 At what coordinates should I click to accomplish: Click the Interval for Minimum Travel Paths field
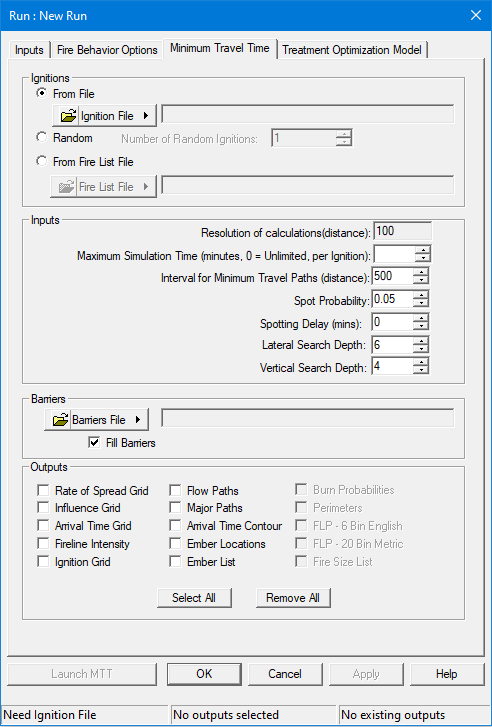pos(392,276)
